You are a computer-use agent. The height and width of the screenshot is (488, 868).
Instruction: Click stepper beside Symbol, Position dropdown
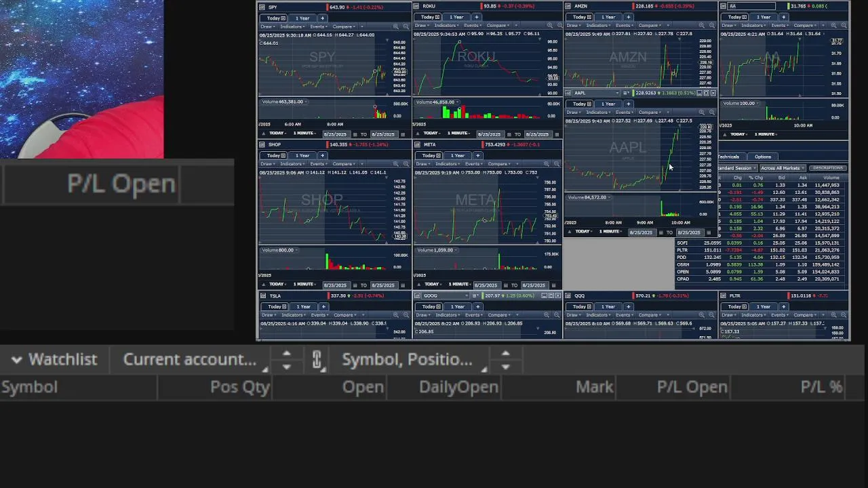point(505,360)
